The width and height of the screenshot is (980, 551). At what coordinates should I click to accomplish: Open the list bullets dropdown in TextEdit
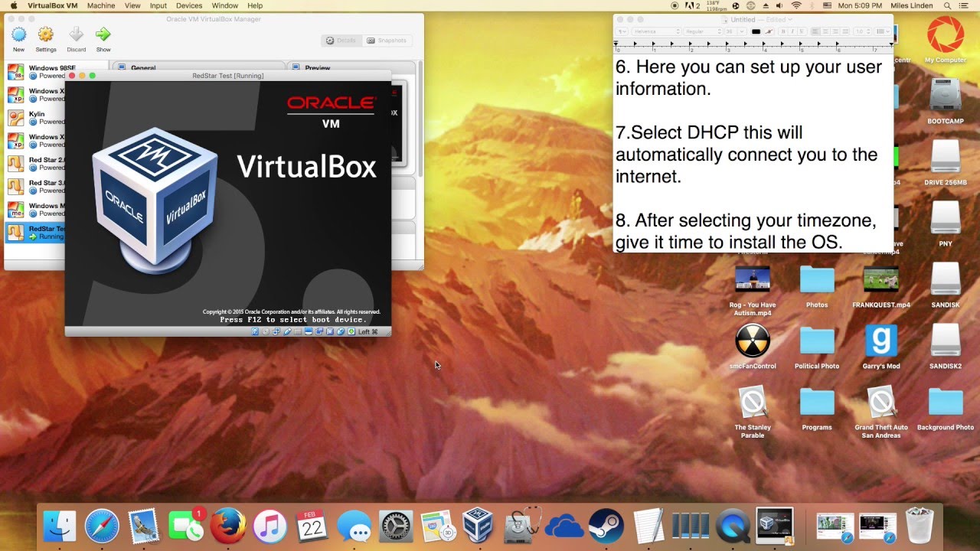(883, 31)
